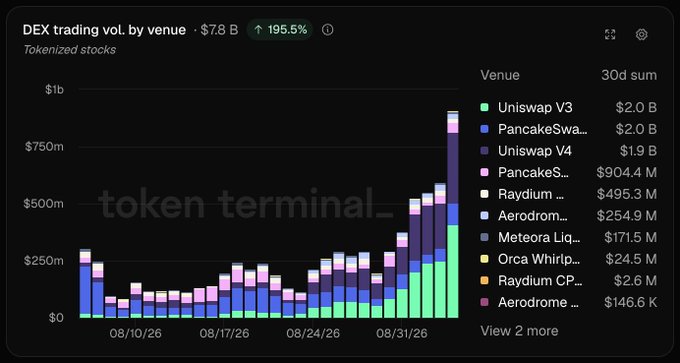Click the View 2 more link
The height and width of the screenshot is (363, 680).
519,331
